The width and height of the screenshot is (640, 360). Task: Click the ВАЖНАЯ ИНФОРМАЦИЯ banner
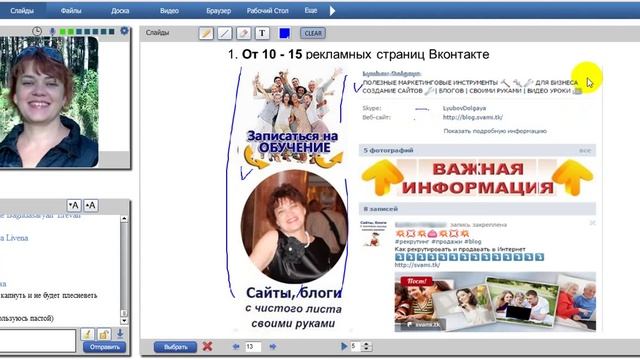tap(477, 178)
